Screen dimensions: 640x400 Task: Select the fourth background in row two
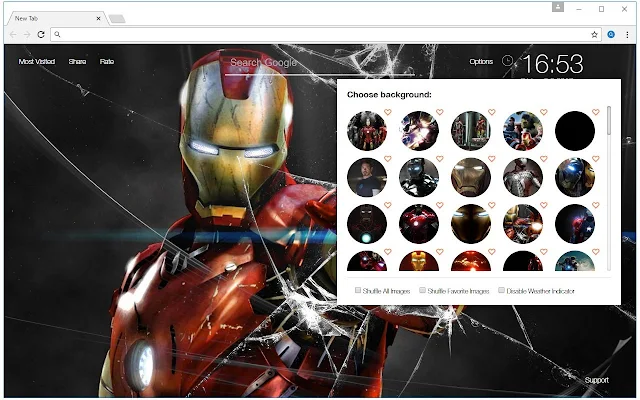coord(523,178)
